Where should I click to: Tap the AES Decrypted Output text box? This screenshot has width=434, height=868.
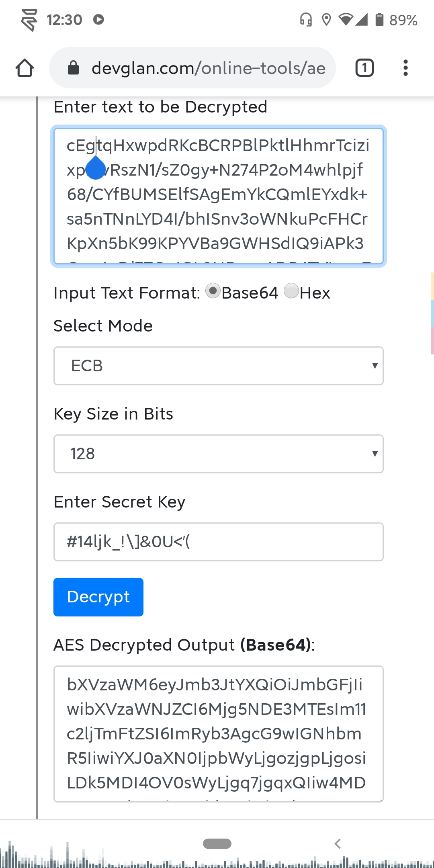click(218, 733)
